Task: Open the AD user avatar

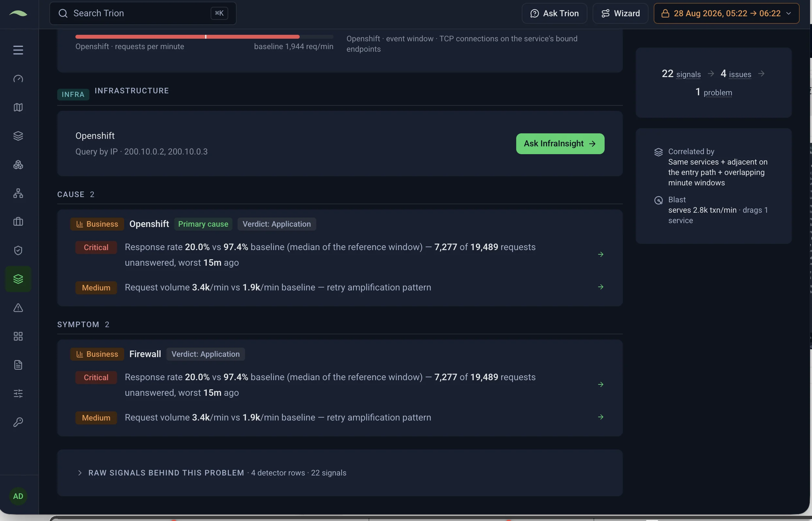Action: pos(18,496)
